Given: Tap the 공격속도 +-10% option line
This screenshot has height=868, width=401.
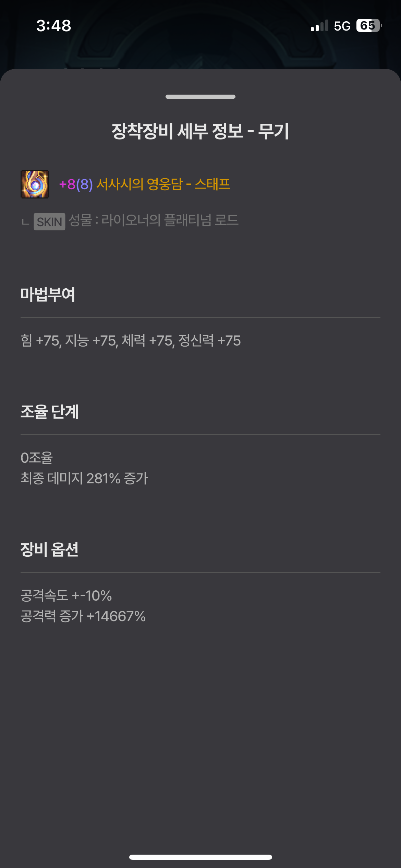Looking at the screenshot, I should 66,595.
